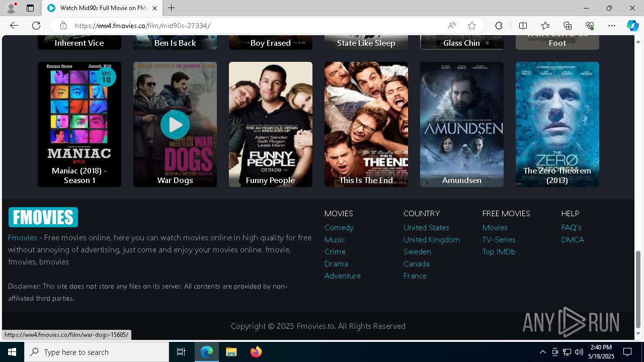Open DMCA help link

pyautogui.click(x=573, y=239)
